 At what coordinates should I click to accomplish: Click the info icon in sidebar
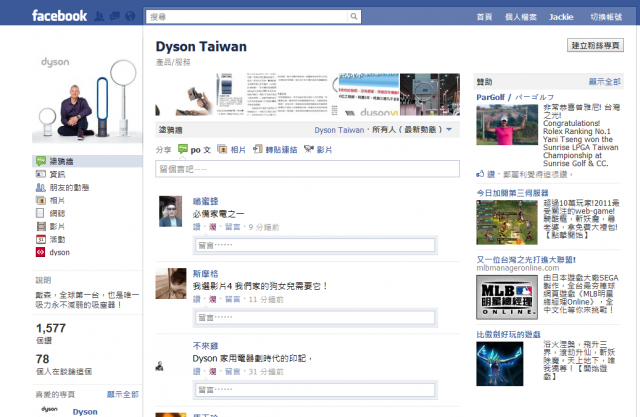coord(41,174)
